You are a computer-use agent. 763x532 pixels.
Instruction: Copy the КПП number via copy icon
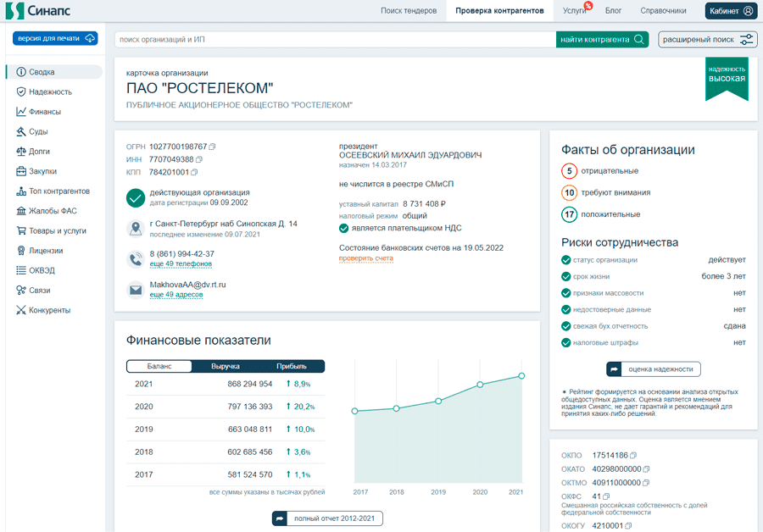point(194,172)
